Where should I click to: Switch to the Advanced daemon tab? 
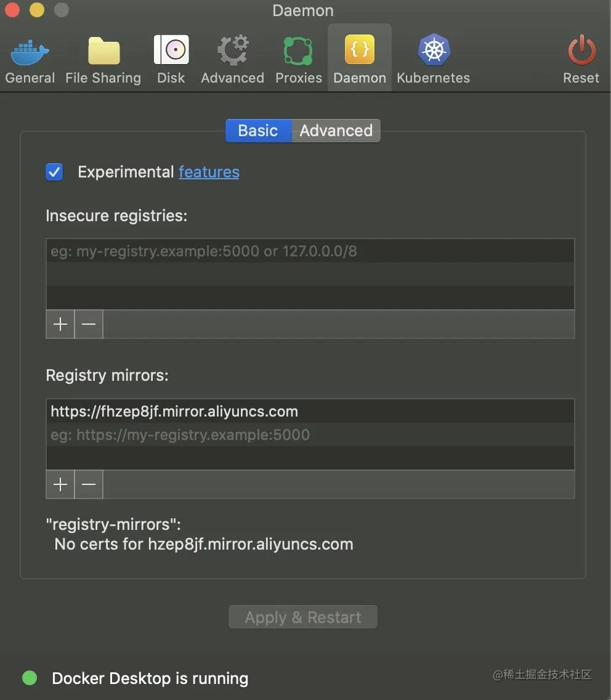[336, 131]
